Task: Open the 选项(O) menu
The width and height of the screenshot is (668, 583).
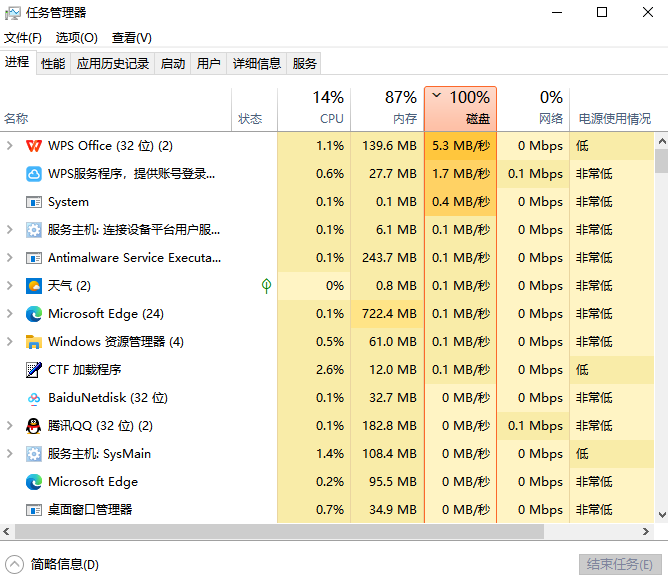Action: (x=77, y=38)
